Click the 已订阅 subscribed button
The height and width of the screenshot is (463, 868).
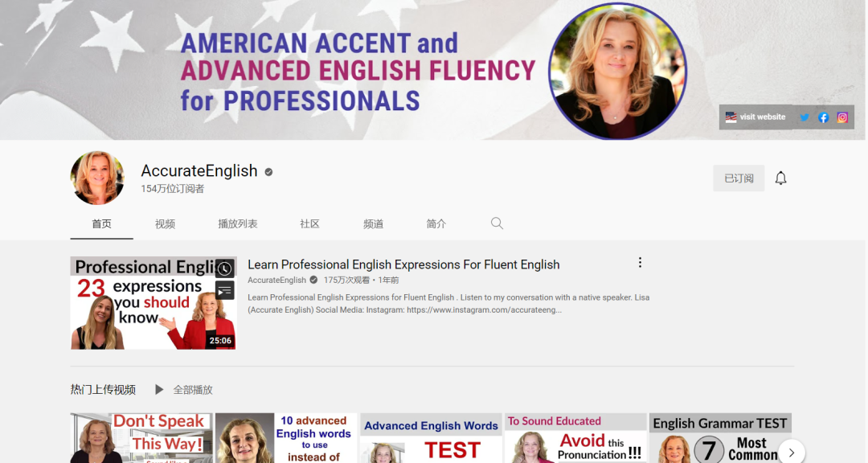pos(739,178)
